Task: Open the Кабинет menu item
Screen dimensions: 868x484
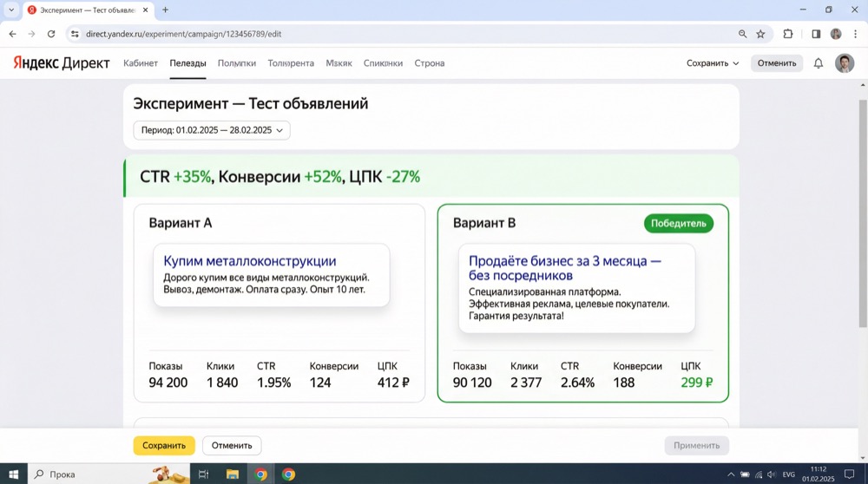Action: [x=141, y=63]
